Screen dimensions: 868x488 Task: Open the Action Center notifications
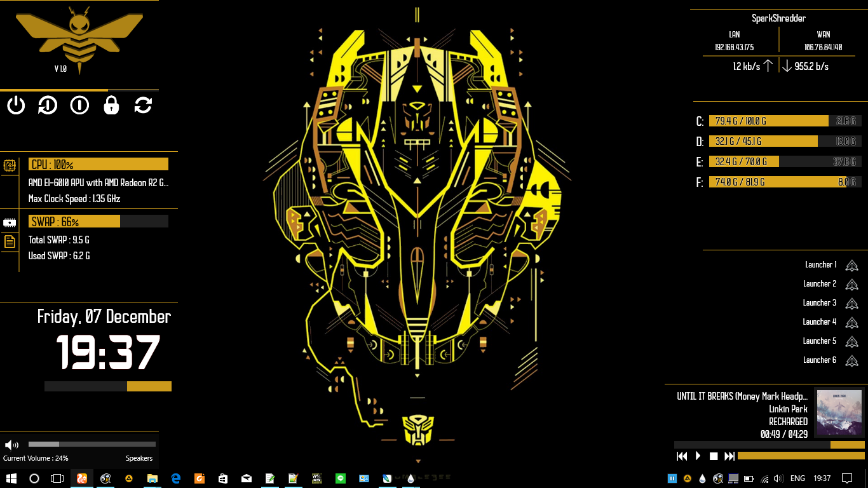(847, 478)
